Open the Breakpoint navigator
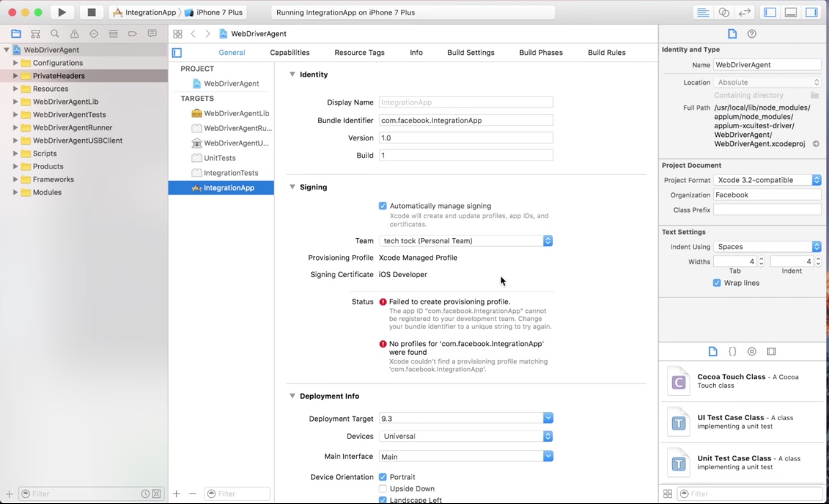The image size is (829, 504). click(132, 34)
